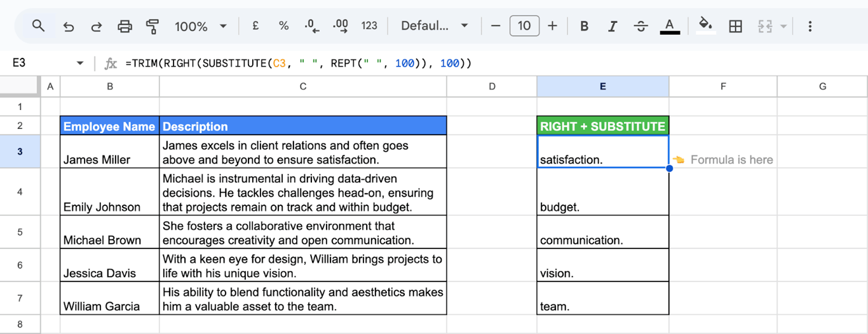This screenshot has width=868, height=334.
Task: Select column A header
Action: 50,86
